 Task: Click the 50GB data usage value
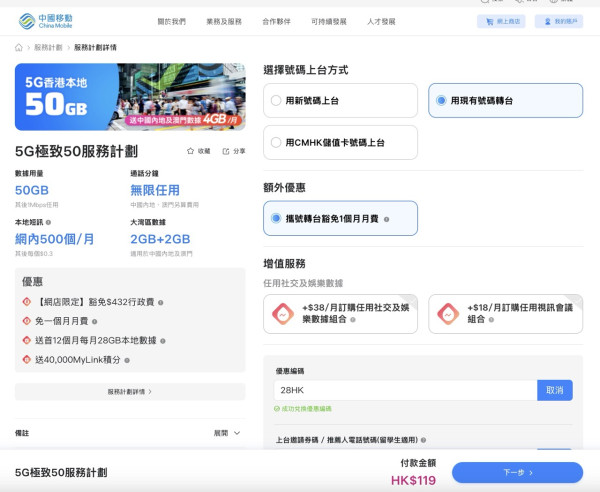32,190
